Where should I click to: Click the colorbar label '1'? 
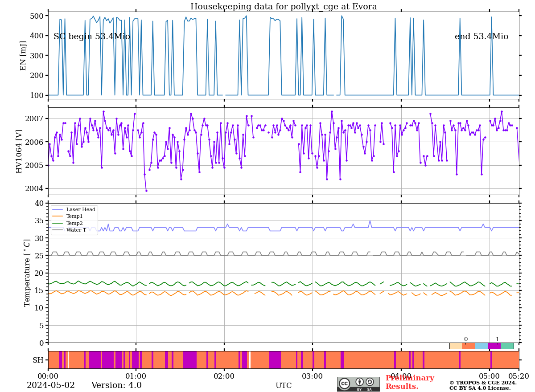498,339
